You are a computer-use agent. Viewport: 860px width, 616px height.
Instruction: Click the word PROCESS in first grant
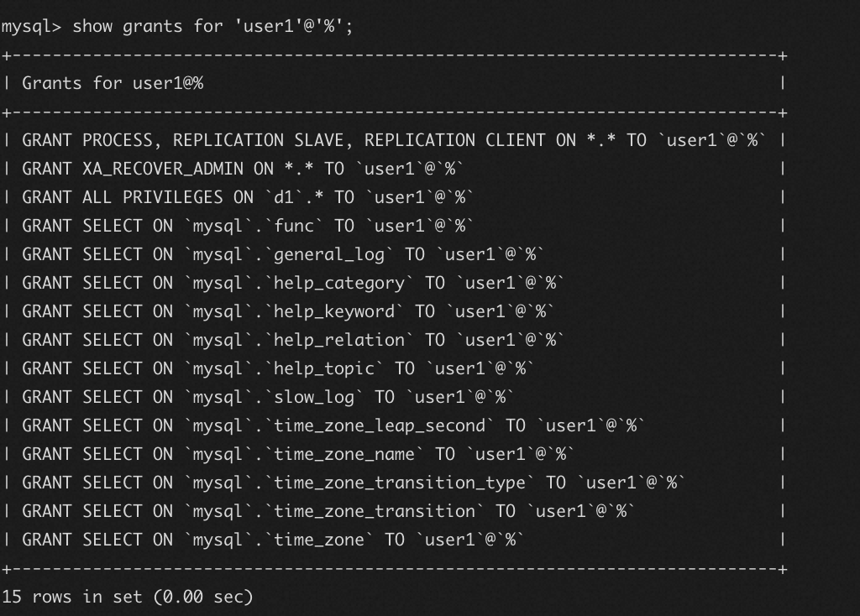pyautogui.click(x=118, y=140)
